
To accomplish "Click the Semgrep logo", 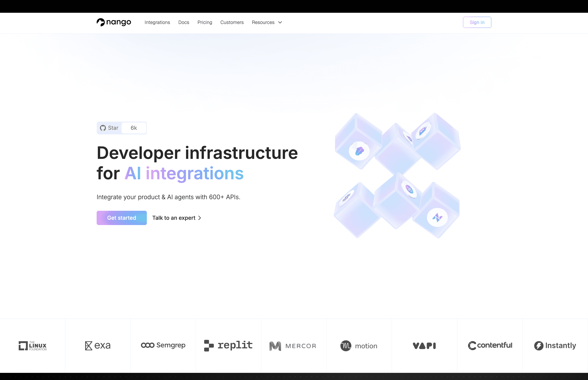I will click(x=163, y=345).
